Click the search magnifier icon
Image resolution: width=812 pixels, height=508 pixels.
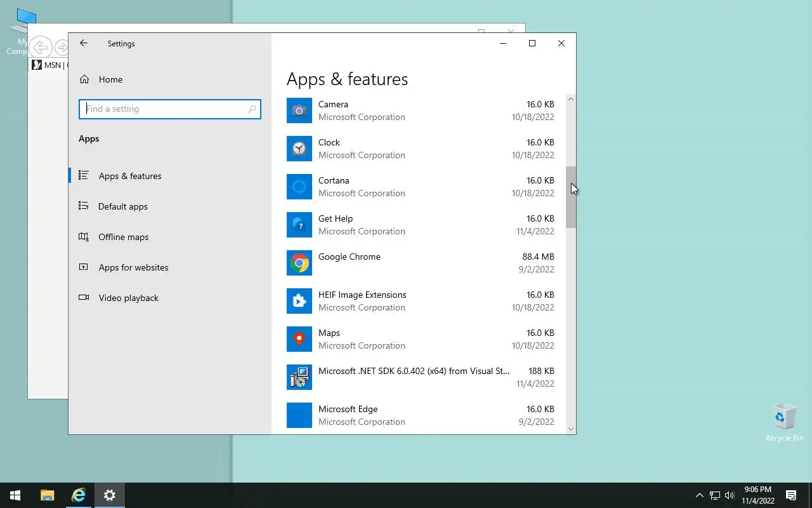pos(252,109)
